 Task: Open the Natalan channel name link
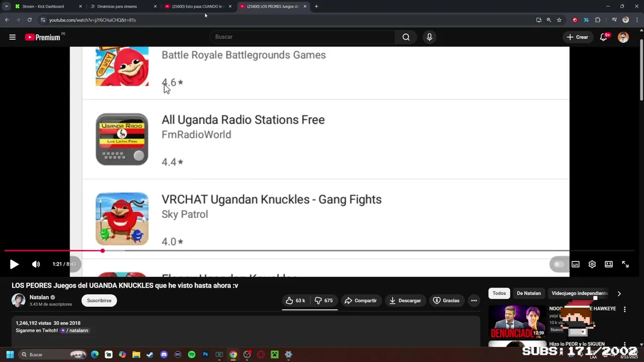tap(39, 297)
